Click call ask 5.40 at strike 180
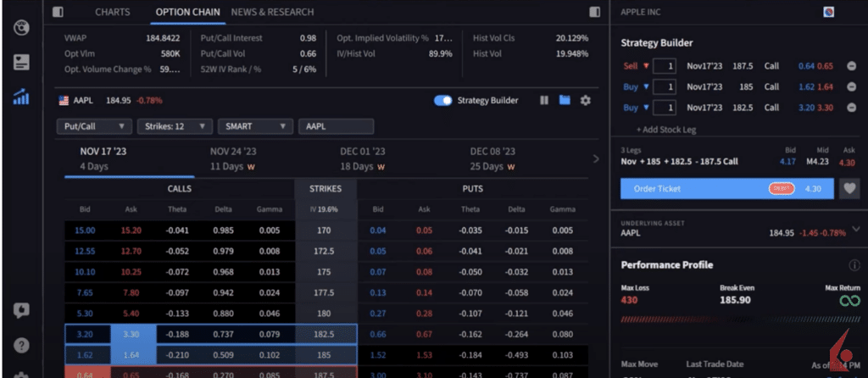This screenshot has width=868, height=378. (131, 314)
